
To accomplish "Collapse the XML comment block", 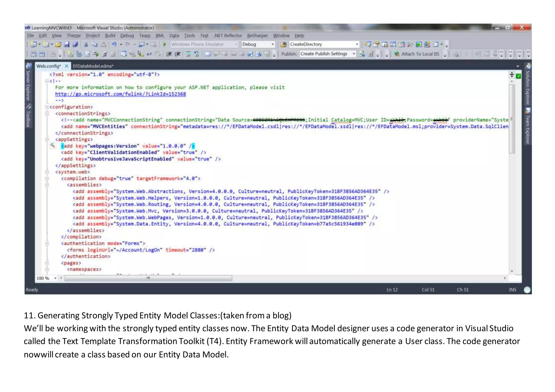I will click(47, 81).
